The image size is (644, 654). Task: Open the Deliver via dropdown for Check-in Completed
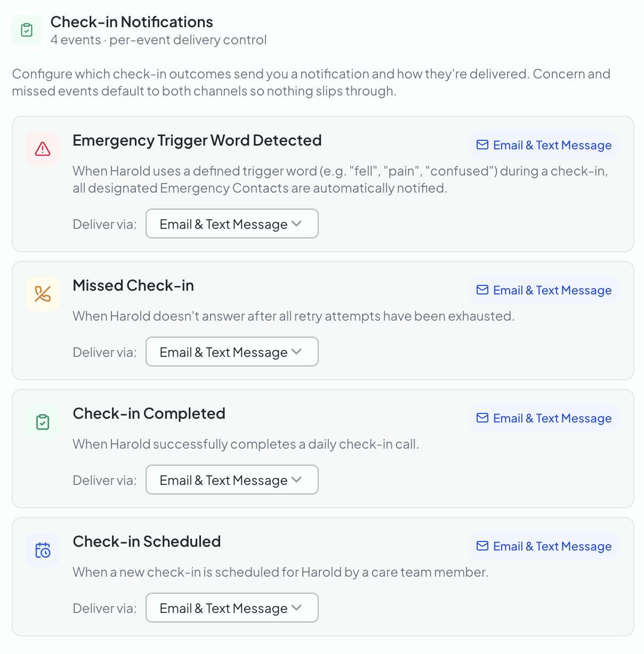[x=231, y=480]
